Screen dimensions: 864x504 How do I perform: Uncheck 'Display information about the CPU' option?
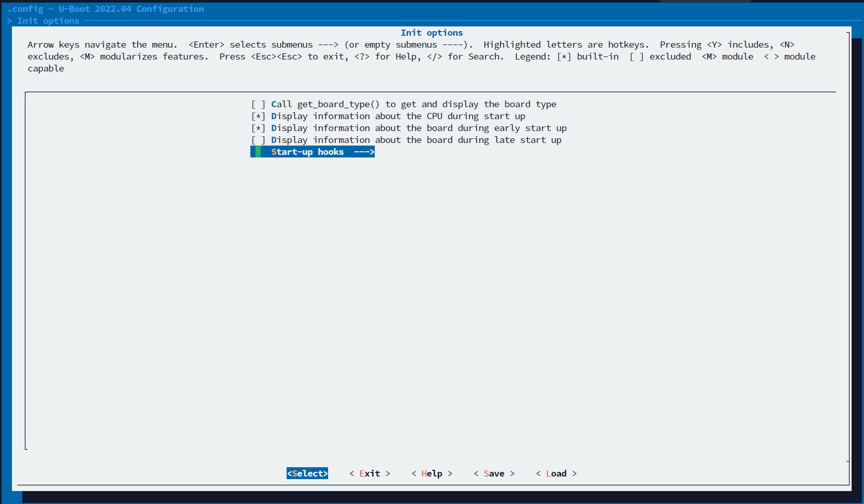[x=258, y=116]
